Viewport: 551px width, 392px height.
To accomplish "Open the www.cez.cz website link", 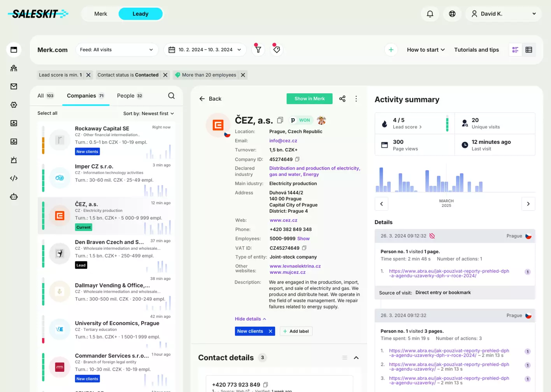I will pos(283,220).
